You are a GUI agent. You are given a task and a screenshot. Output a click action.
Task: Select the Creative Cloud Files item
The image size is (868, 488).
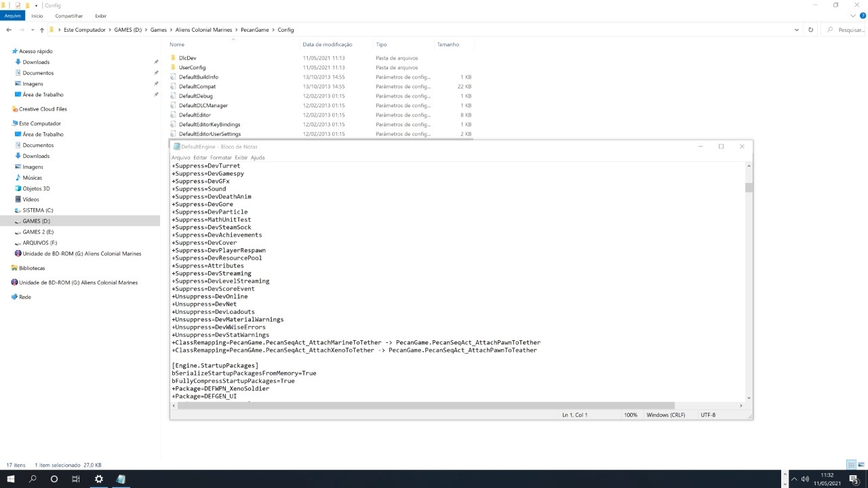(x=43, y=109)
